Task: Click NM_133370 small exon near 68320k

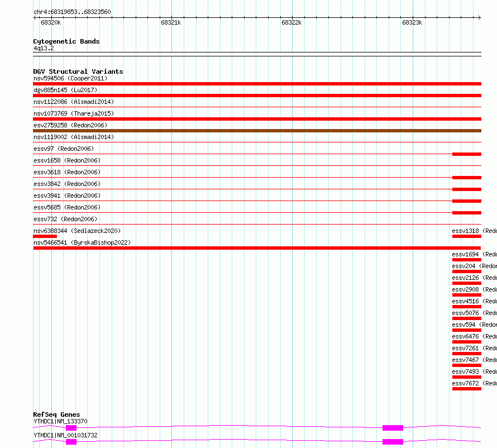Action: click(x=71, y=428)
